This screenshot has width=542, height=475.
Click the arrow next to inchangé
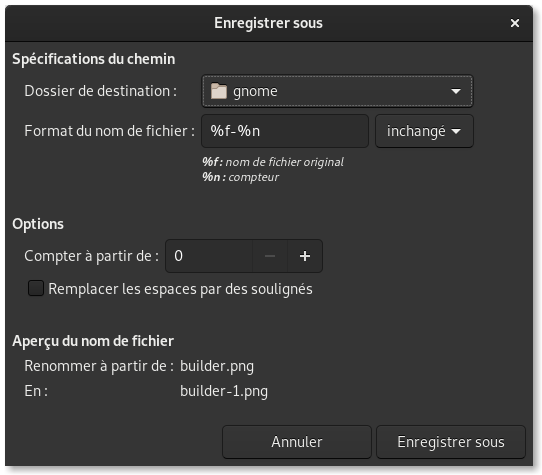[456, 131]
